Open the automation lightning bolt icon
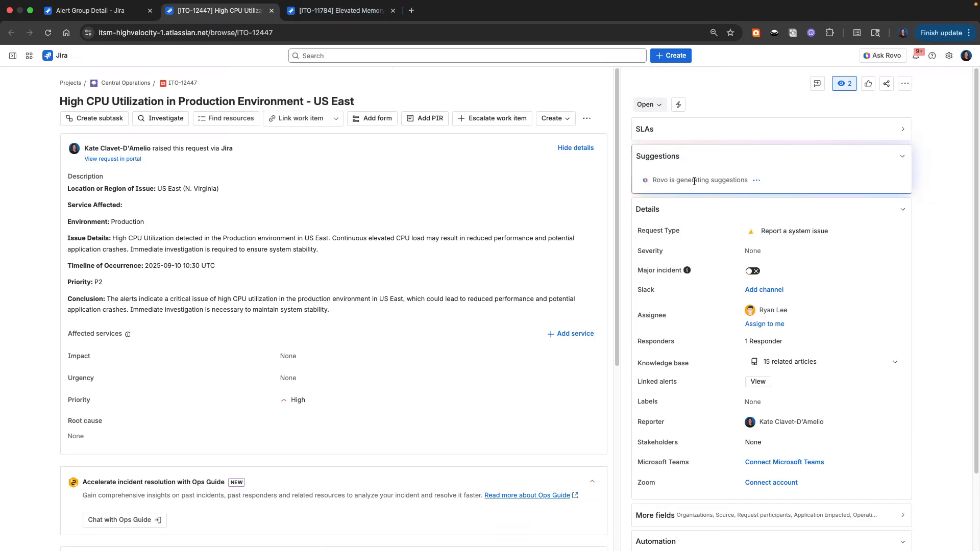The width and height of the screenshot is (980, 551). click(678, 105)
